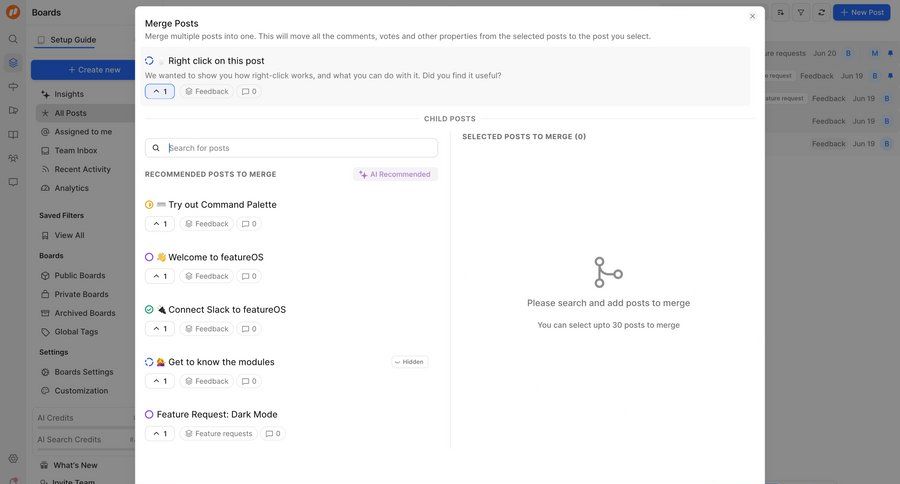Open Team Inbox
This screenshot has height=484, width=900.
(76, 150)
